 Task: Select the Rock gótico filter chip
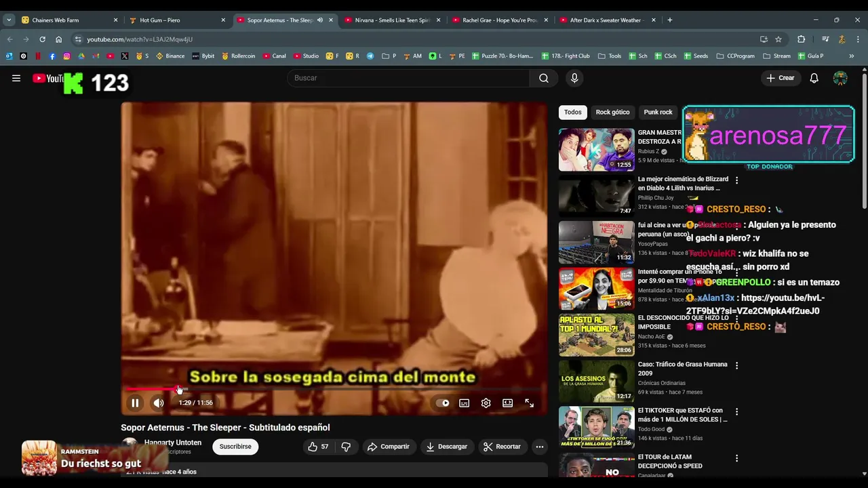pos(612,112)
